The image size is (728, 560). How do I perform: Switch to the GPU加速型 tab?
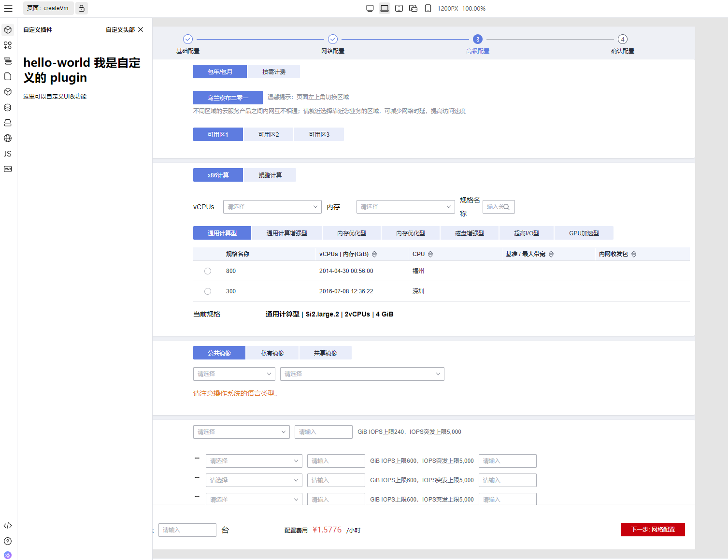[584, 233]
